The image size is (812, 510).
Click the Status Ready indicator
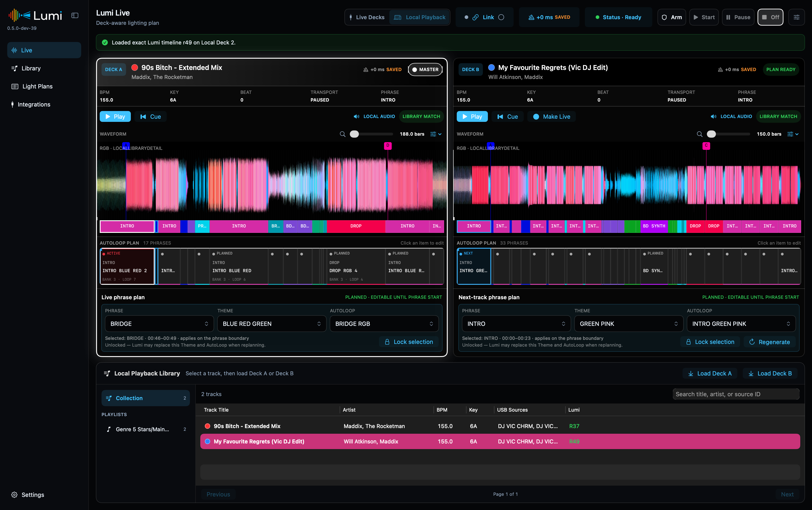click(x=618, y=17)
